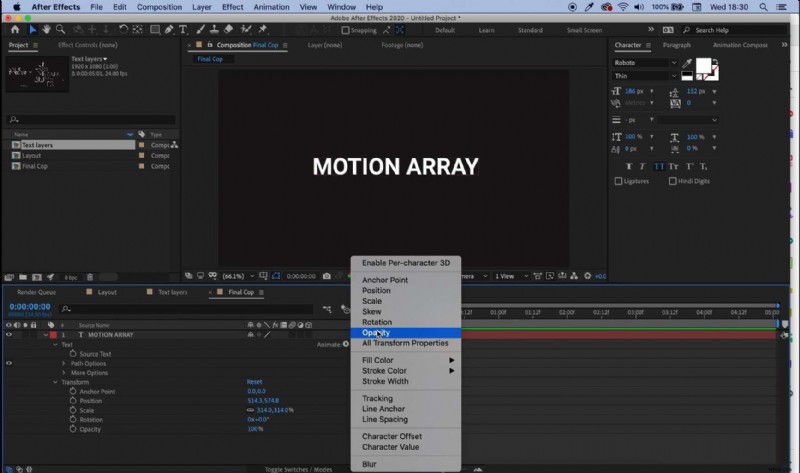Choose Enable Per-character 3D menu item
The image size is (800, 473).
tap(406, 263)
